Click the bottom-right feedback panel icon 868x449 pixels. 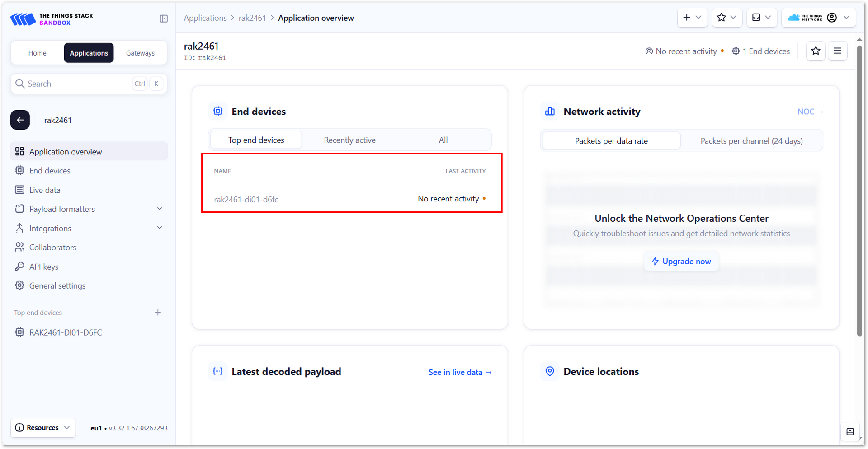850,431
